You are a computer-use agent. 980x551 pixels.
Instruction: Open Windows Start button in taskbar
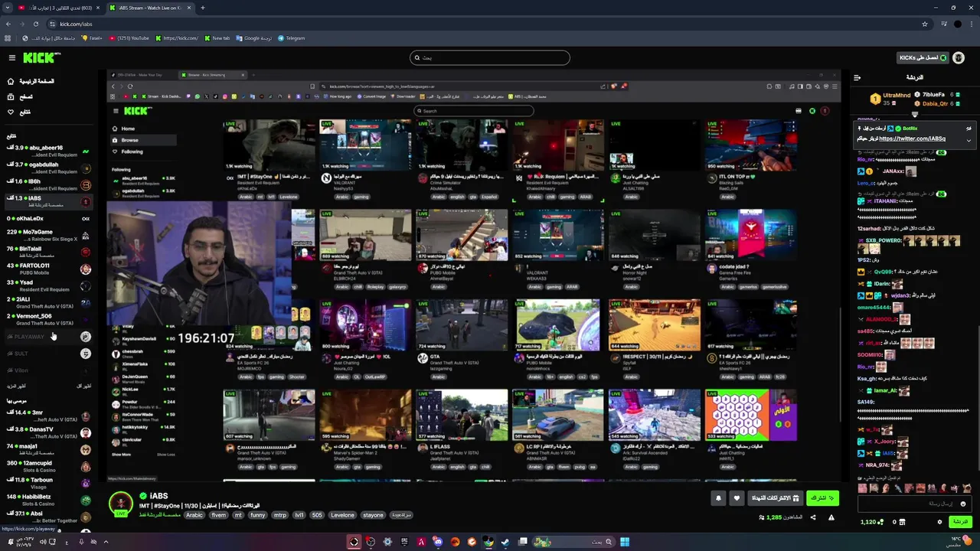tap(625, 542)
